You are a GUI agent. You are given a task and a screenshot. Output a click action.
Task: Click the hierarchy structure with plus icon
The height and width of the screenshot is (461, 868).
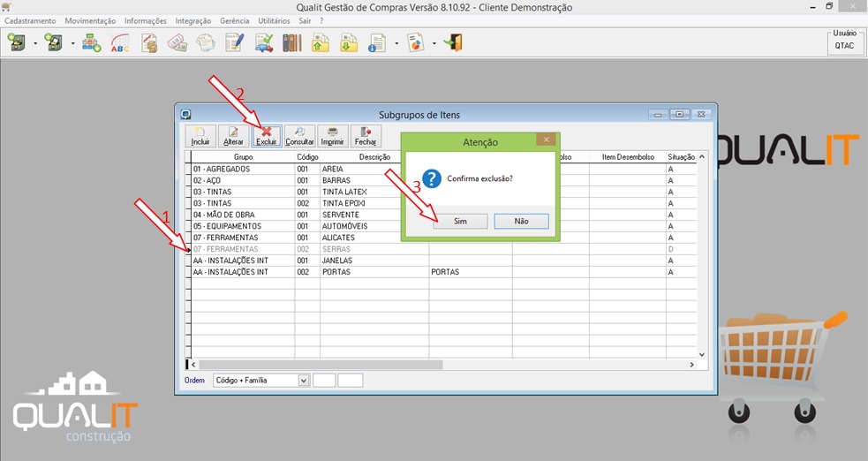point(91,42)
